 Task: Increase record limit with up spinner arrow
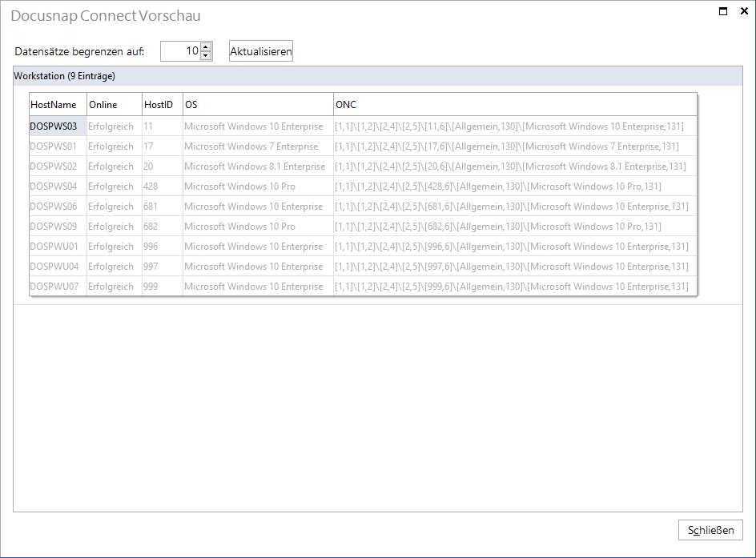point(205,47)
